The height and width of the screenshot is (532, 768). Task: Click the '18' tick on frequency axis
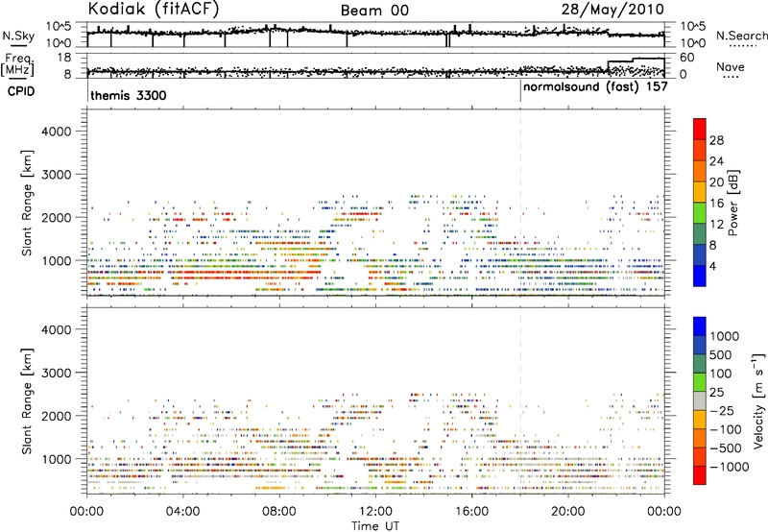coord(64,57)
